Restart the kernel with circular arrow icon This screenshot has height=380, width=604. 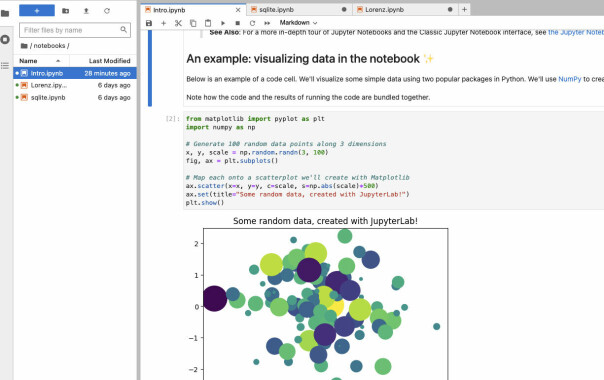tap(252, 23)
